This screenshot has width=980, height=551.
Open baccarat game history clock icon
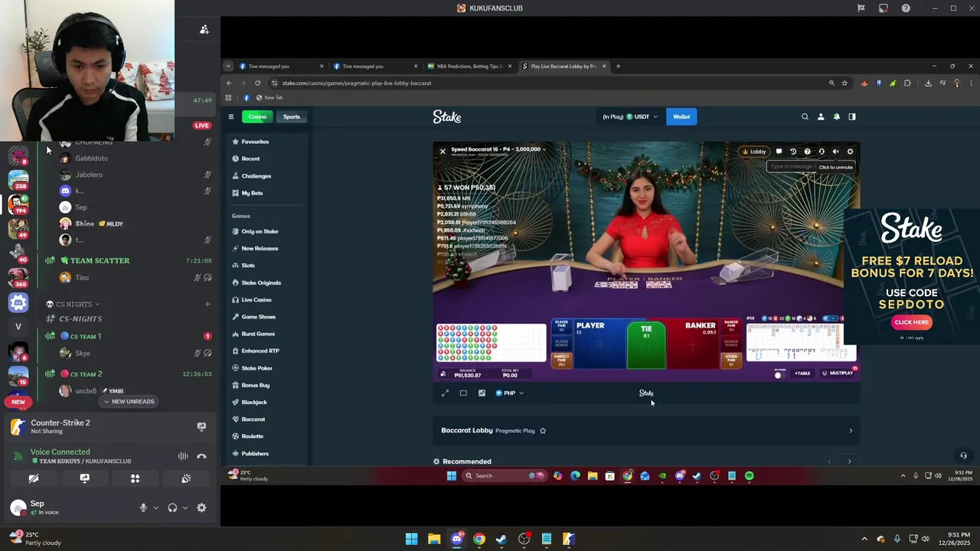(x=793, y=152)
